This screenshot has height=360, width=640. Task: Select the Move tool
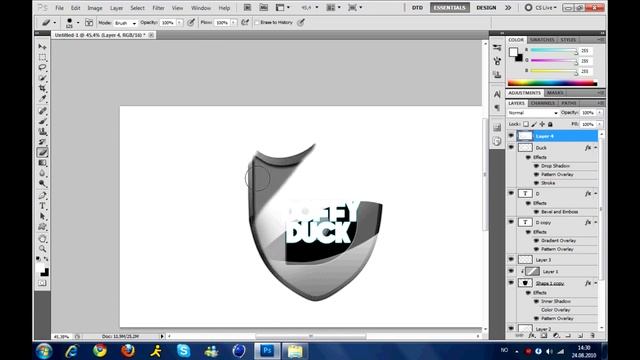[x=42, y=47]
